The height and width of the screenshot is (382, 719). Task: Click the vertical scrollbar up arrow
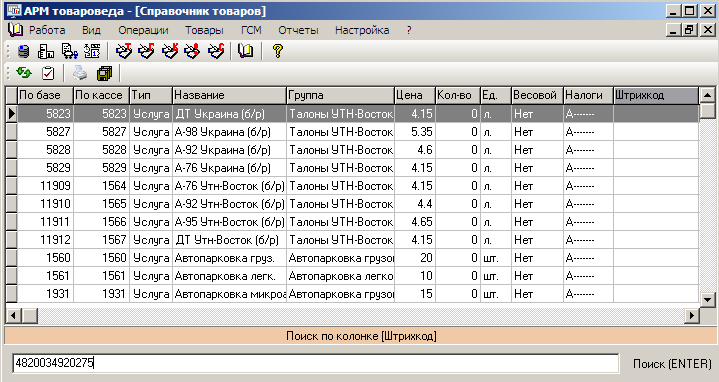(708, 95)
